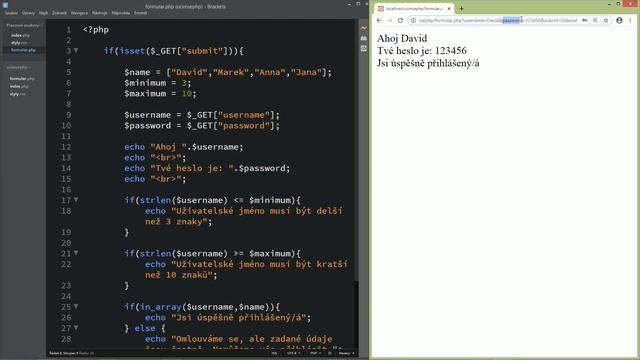Collapse the else block fold at line 27
Image resolution: width=640 pixels, height=360 pixels.
pyautogui.click(x=76, y=328)
